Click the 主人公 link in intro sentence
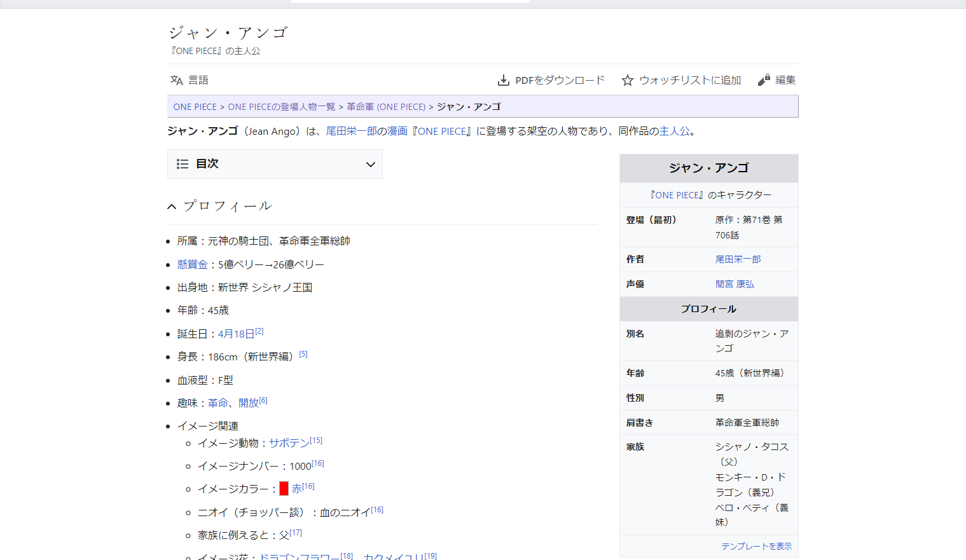This screenshot has width=966, height=560. 674,131
